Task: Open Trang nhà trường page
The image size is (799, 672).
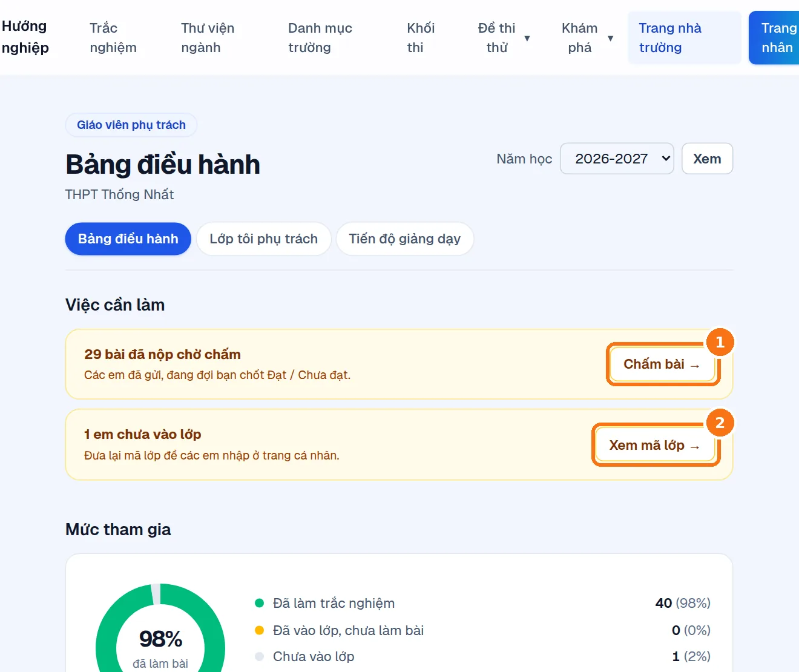Action: pyautogui.click(x=685, y=38)
